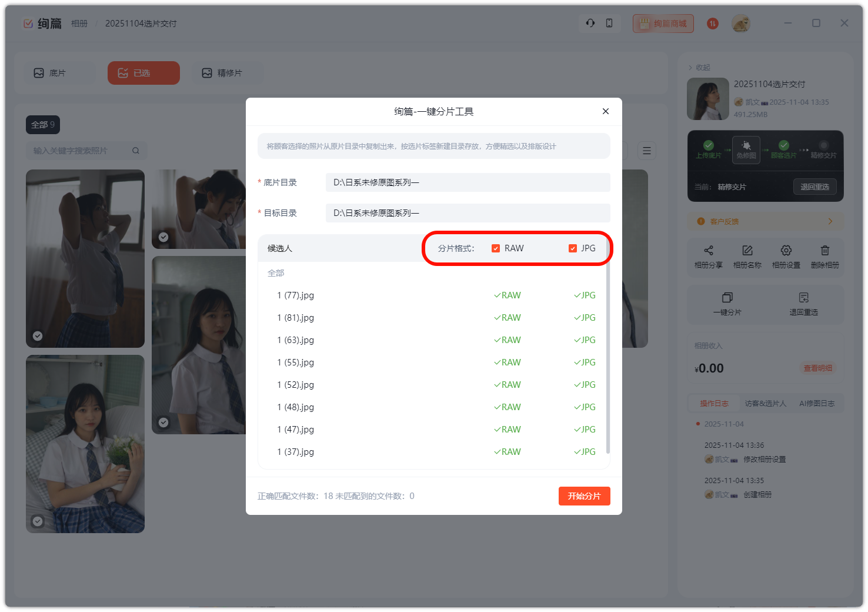Uncheck the RAW format checkbox
Screen dimensions: 868x612
[x=496, y=248]
